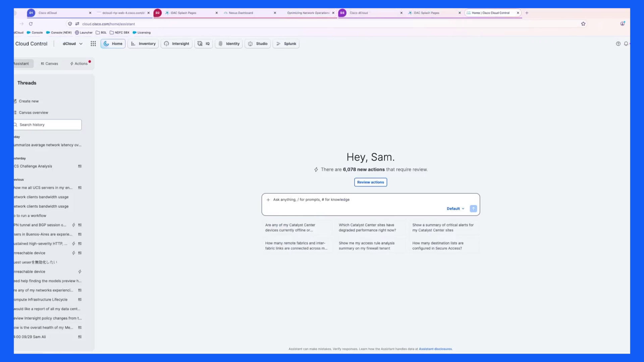This screenshot has width=644, height=362.
Task: Open browser profile icon at top right
Action: [x=623, y=24]
